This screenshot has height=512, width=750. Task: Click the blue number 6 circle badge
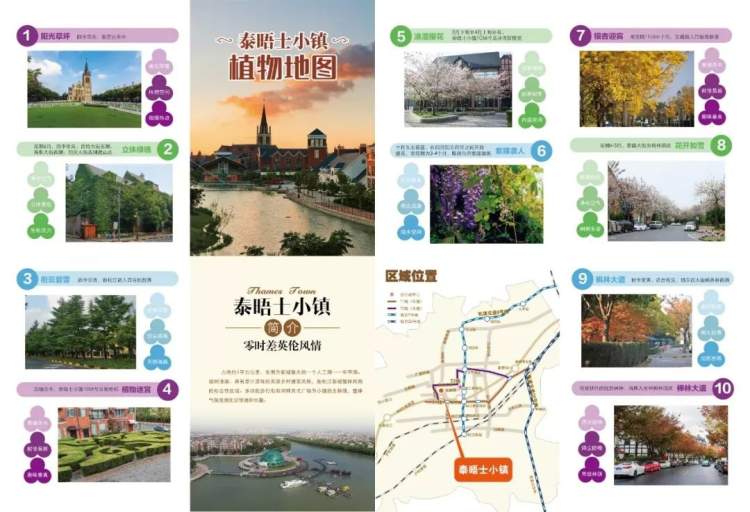tap(541, 151)
